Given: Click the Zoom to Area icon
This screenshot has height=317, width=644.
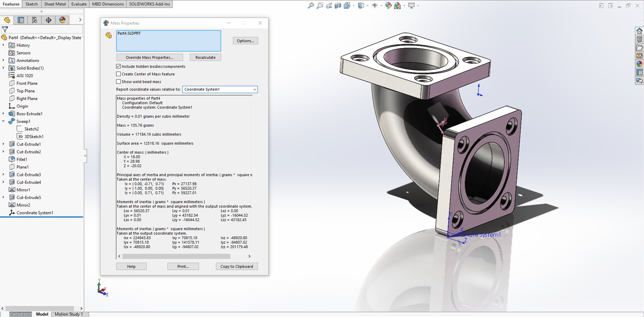Looking at the screenshot, I should tap(320, 5).
